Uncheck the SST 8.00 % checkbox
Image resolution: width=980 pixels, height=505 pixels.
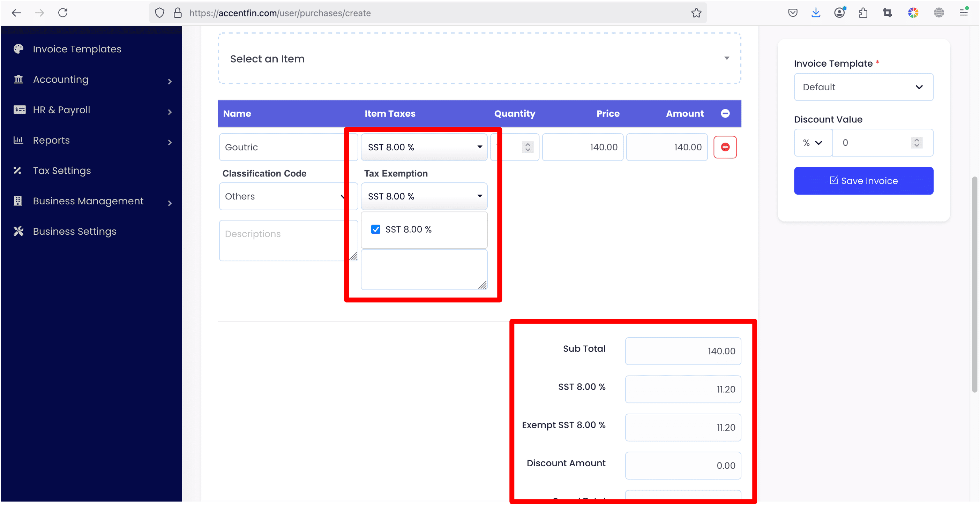375,229
